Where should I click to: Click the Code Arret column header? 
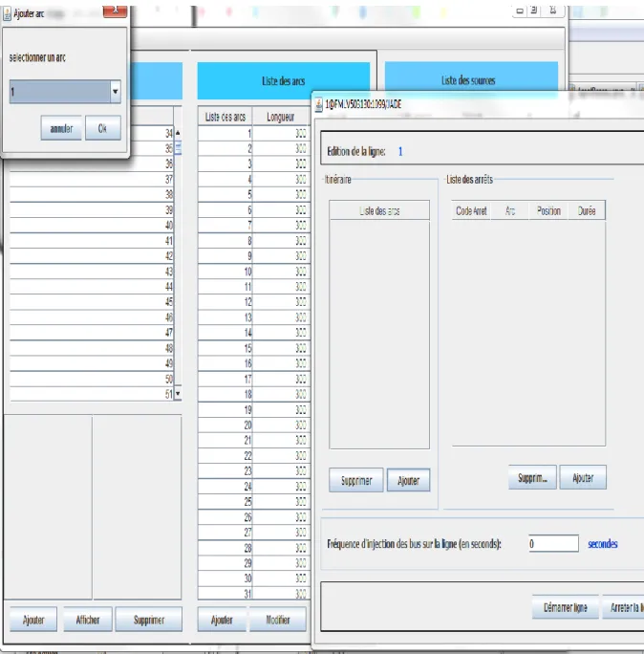coord(471,211)
